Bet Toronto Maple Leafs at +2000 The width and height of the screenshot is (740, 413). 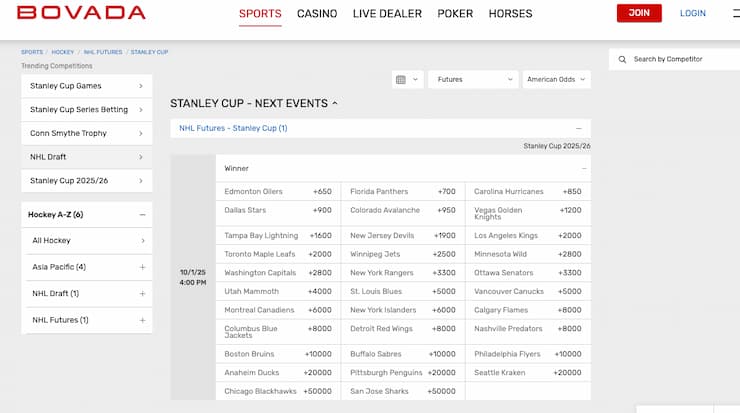[278, 254]
